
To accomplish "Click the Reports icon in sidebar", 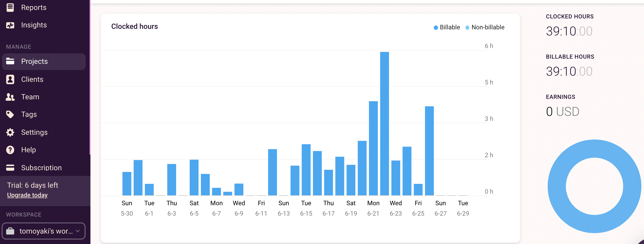I will click(10, 8).
